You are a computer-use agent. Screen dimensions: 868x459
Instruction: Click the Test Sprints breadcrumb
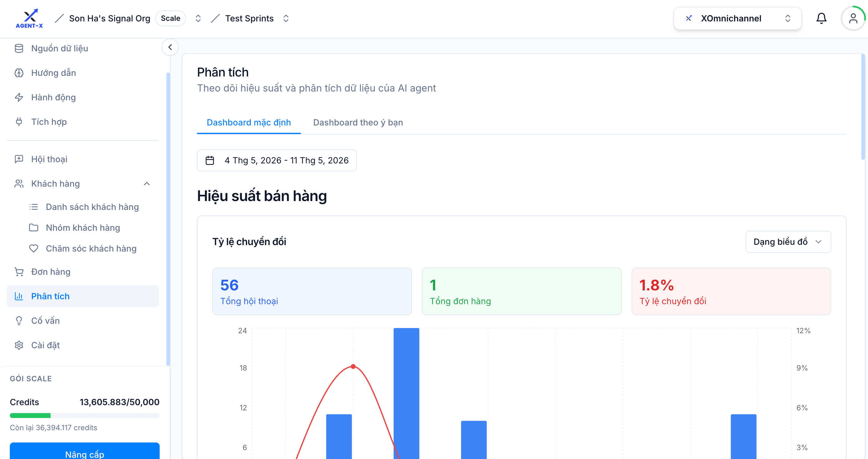(249, 18)
